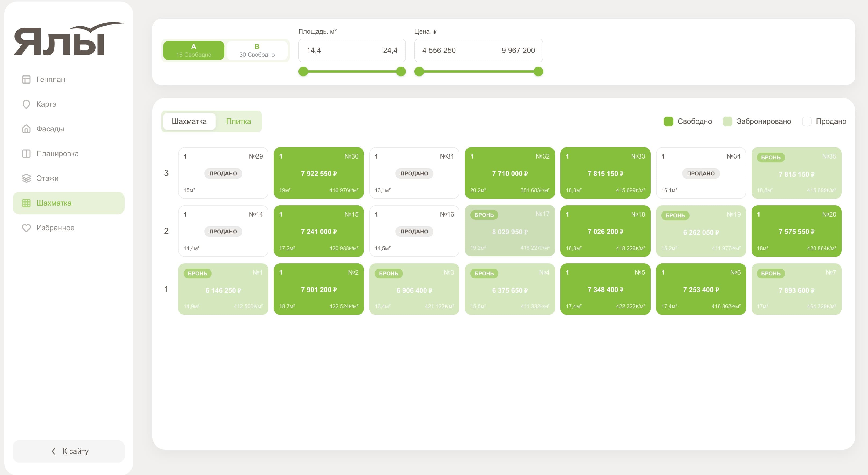Select apartment №6 priced 7 253 400 ₽
Screen dimensions: 868x475
[x=701, y=289]
